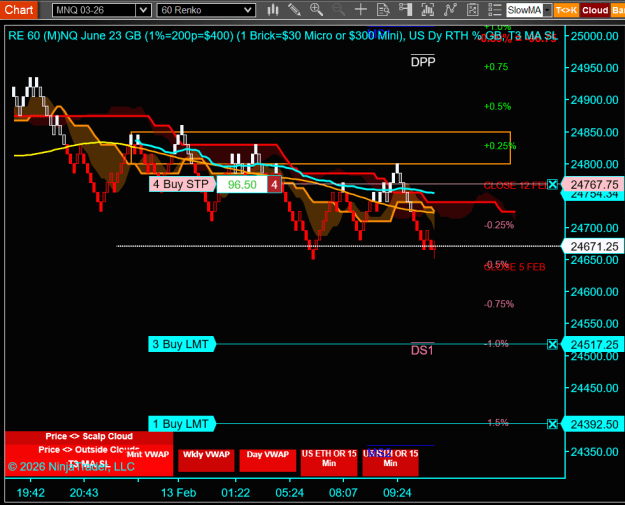
Task: Click the 13 Feb date axis label
Action: click(179, 493)
